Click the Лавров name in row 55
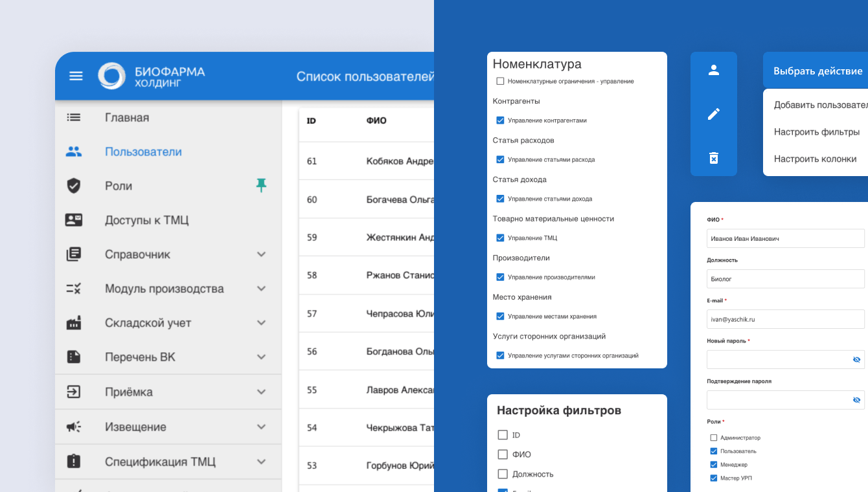Viewport: 868px width, 492px height. (400, 390)
